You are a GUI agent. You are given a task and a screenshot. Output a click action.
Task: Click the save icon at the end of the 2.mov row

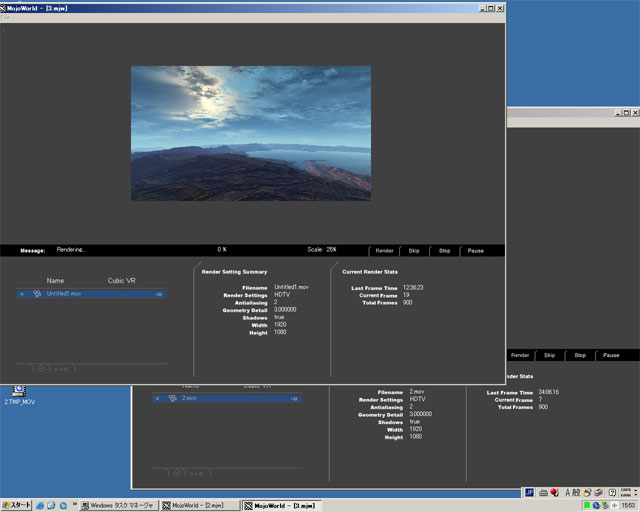294,398
